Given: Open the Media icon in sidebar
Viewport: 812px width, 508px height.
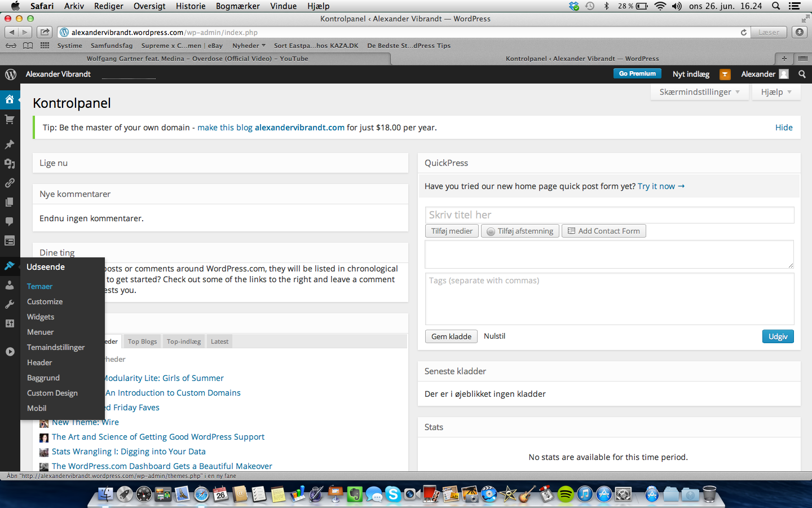Looking at the screenshot, I should [10, 164].
